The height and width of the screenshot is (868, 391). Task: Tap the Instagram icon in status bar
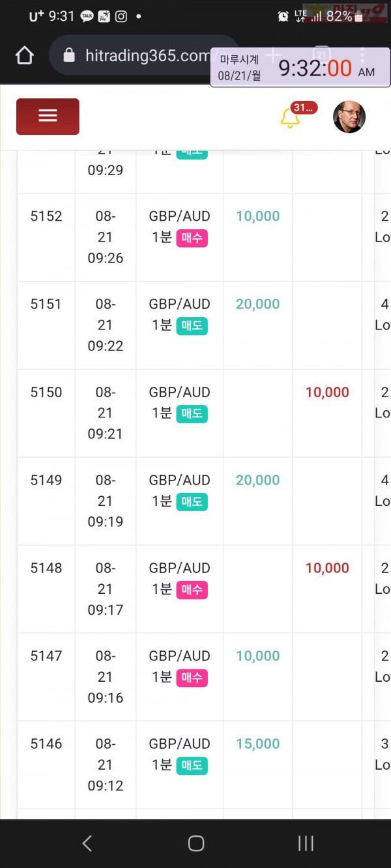click(121, 17)
